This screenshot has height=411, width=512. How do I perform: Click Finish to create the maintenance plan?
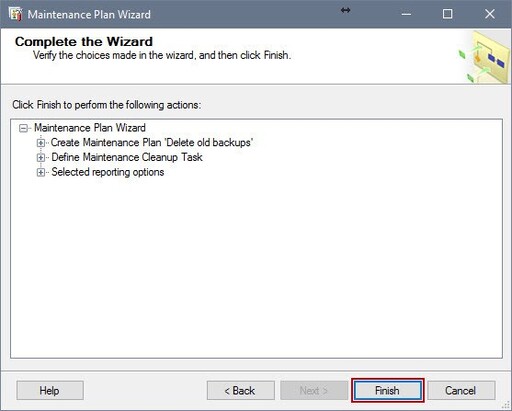[387, 390]
